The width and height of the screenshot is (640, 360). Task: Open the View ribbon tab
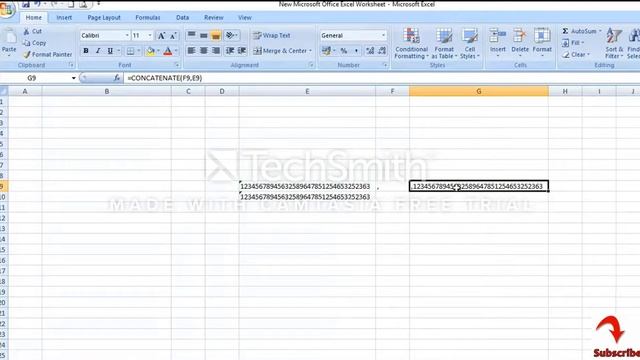tap(244, 18)
